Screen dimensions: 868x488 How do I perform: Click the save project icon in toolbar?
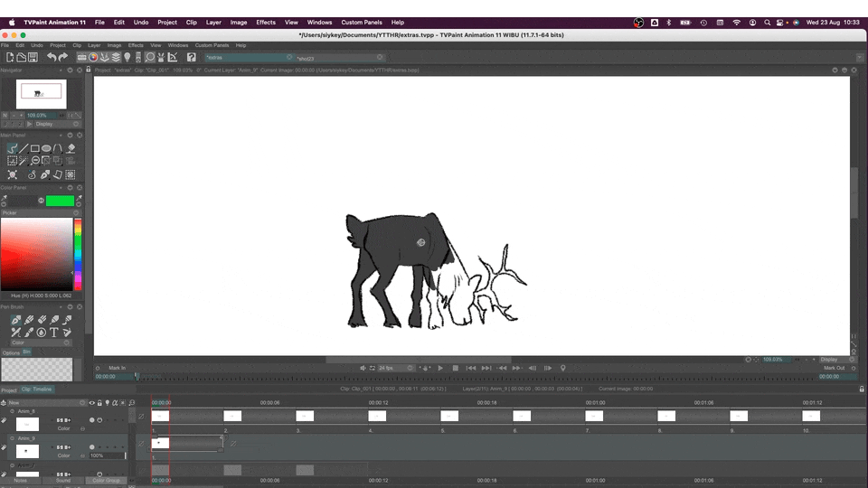pyautogui.click(x=33, y=57)
